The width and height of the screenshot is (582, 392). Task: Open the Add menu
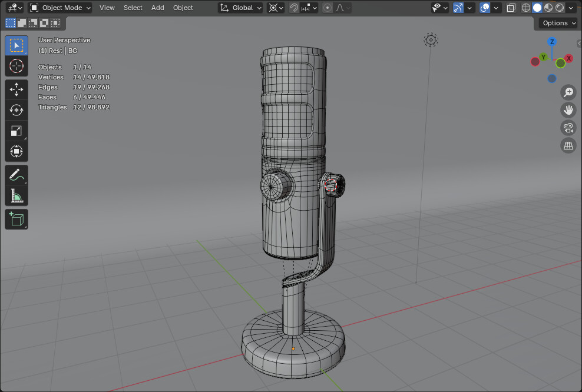click(x=157, y=8)
